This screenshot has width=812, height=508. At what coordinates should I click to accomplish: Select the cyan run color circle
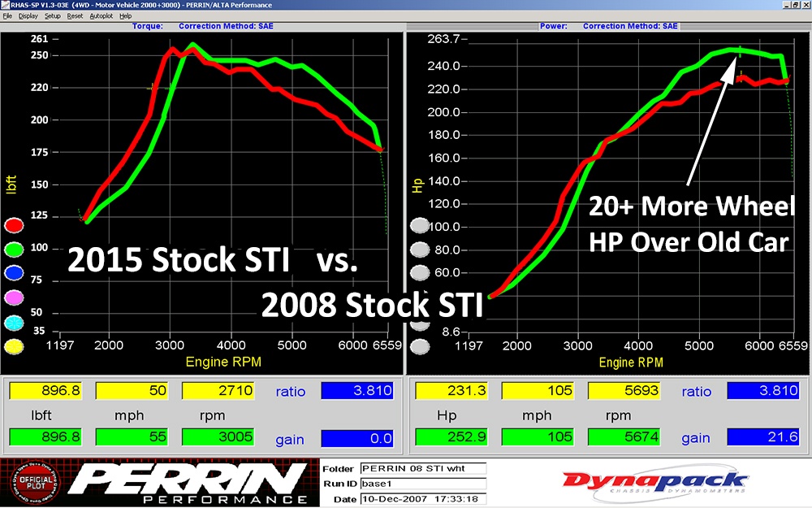14,323
